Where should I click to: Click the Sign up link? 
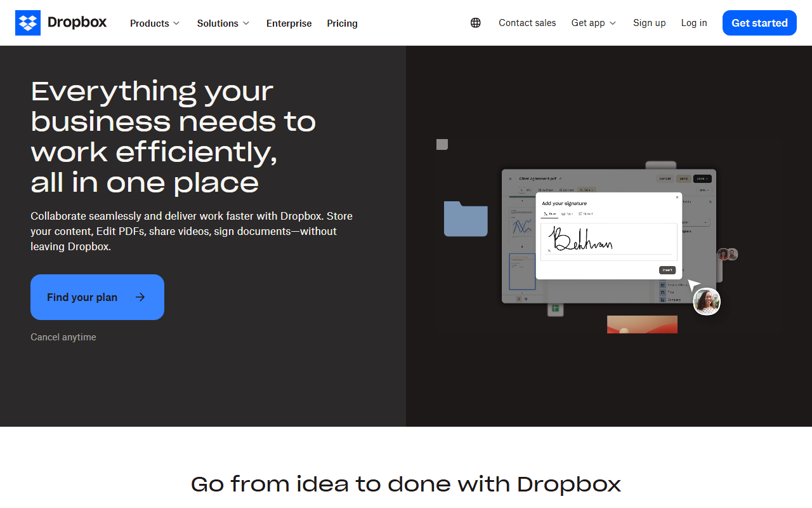tap(650, 23)
